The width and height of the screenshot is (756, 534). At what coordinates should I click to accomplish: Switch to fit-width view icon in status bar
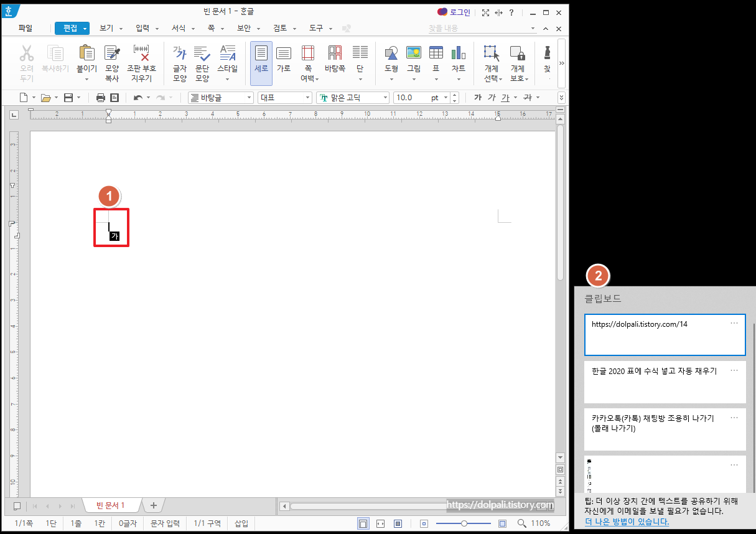[x=381, y=523]
